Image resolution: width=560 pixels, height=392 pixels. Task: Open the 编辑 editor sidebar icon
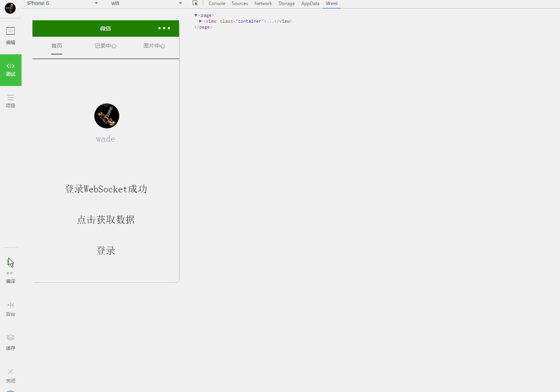point(11,36)
